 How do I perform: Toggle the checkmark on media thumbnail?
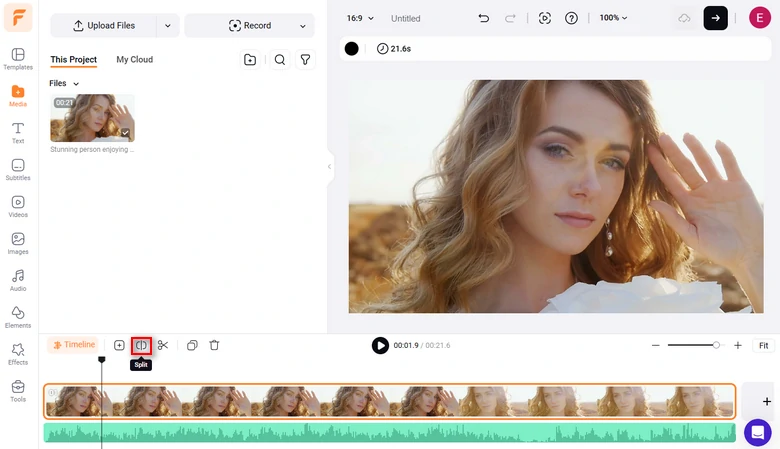pos(125,133)
